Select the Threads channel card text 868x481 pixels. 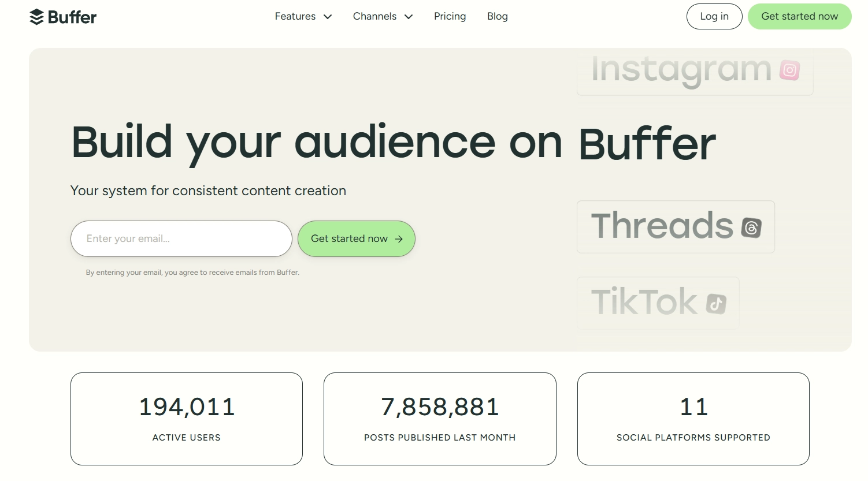[662, 225]
